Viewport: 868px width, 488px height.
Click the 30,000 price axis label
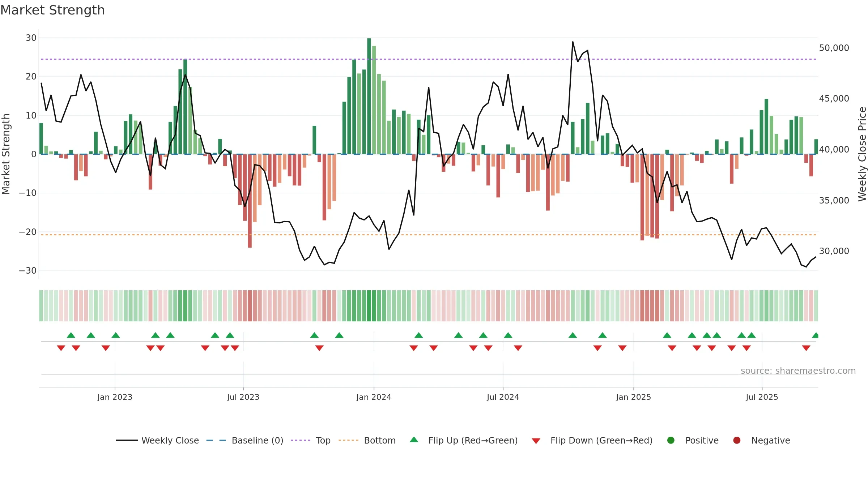tap(834, 251)
